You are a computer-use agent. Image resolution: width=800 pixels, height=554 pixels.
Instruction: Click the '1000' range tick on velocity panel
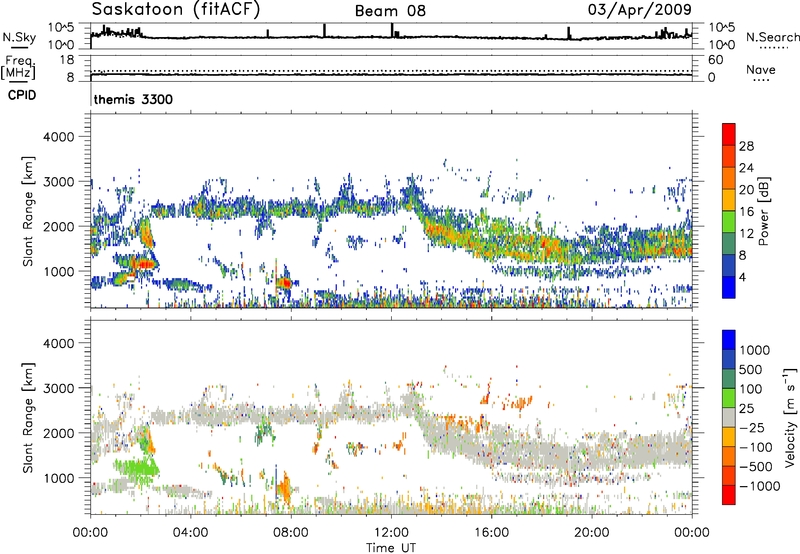tap(58, 478)
